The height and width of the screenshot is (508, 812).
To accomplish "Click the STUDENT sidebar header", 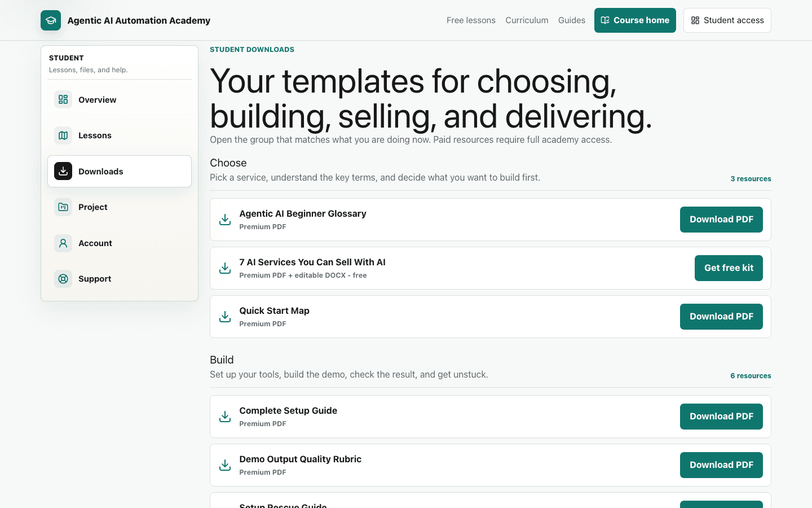I will 67,58.
